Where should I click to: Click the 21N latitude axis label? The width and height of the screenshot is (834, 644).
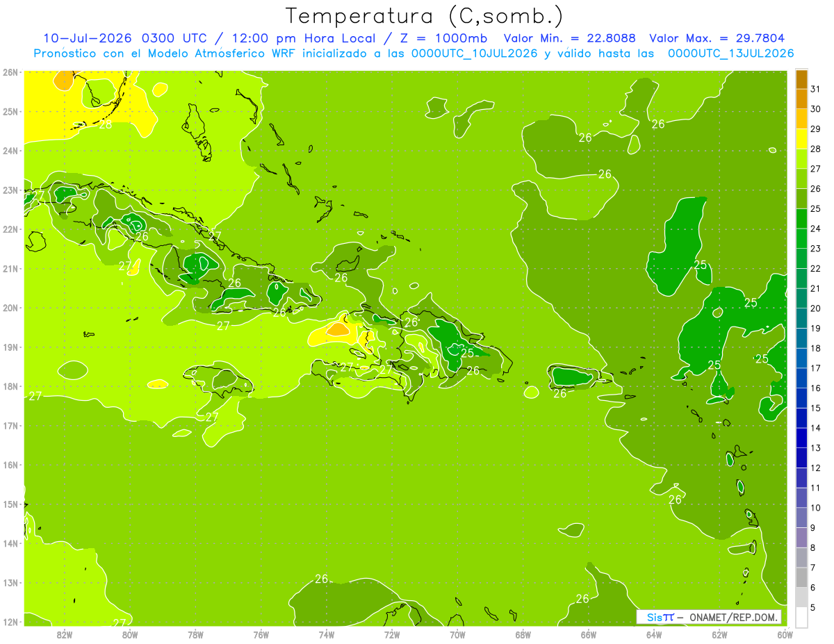[x=10, y=268]
